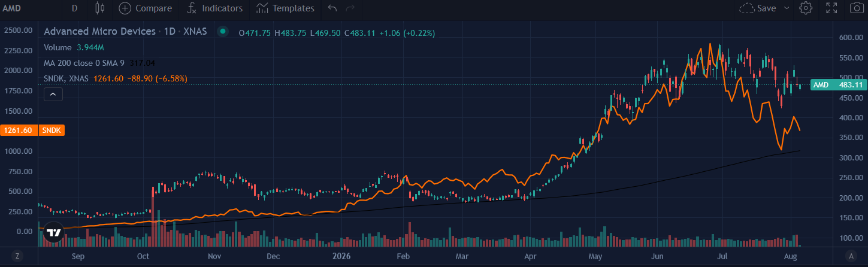Click the Compare symbol button
Image resolution: width=868 pixels, height=267 pixels.
[x=146, y=8]
